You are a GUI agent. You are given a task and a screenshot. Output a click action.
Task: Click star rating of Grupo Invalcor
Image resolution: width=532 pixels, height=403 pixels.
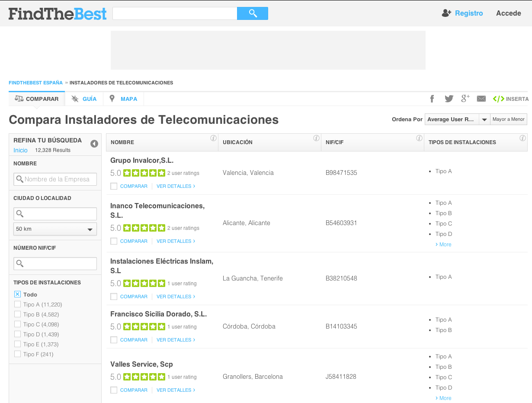coord(144,173)
